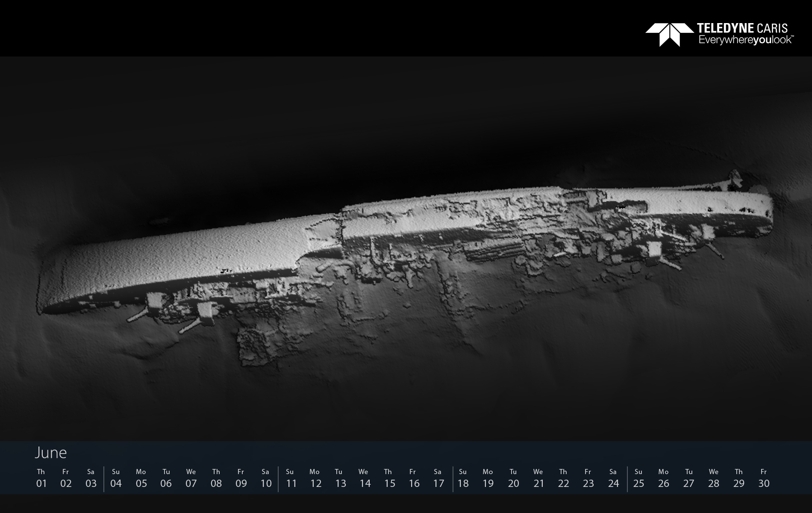Select date 13 Tuesday
Screen dimensions: 812x513
click(x=340, y=478)
